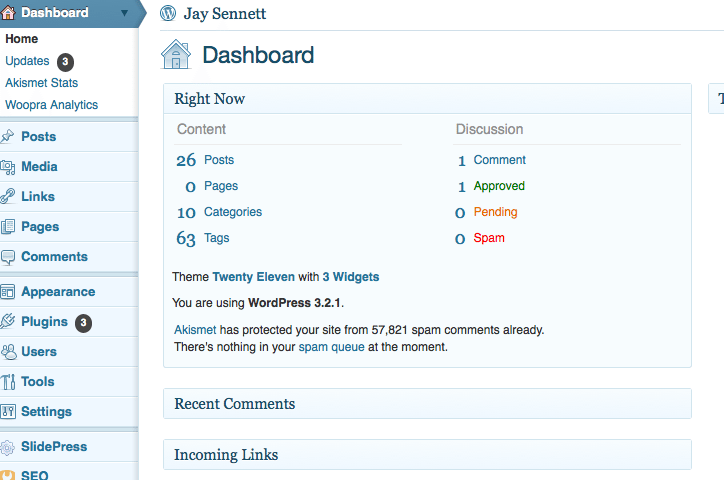Open Woopra Analytics in sidebar

[51, 105]
